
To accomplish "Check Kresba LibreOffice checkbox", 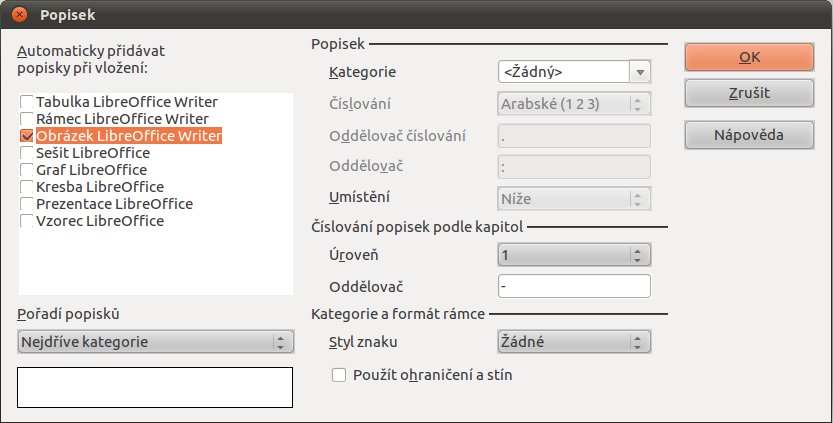I will coord(27,187).
